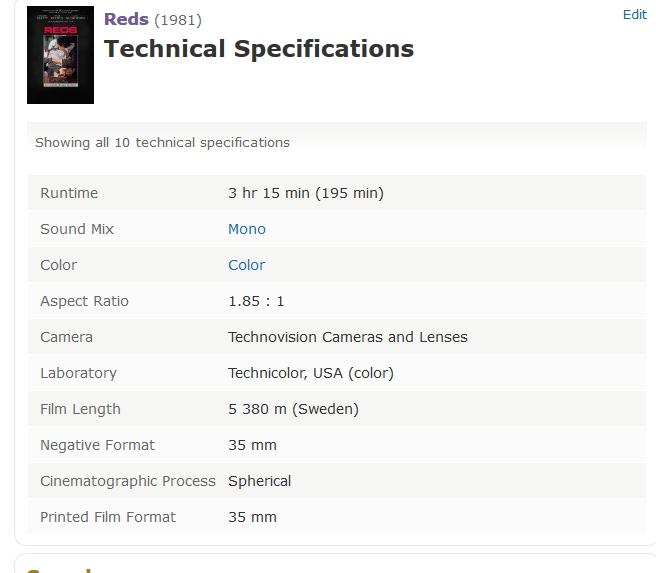The height and width of the screenshot is (573, 656).
Task: Click the Technical Specifications heading
Action: coord(259,49)
